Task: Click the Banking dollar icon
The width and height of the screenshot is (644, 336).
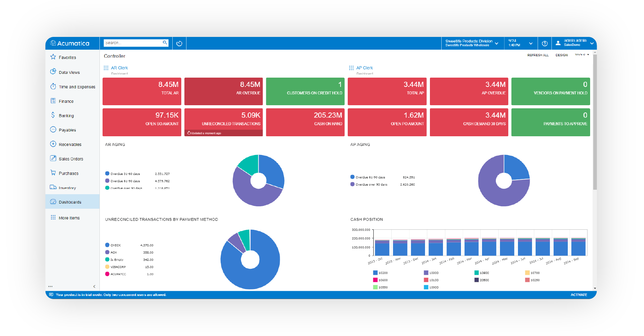Action: (x=53, y=115)
